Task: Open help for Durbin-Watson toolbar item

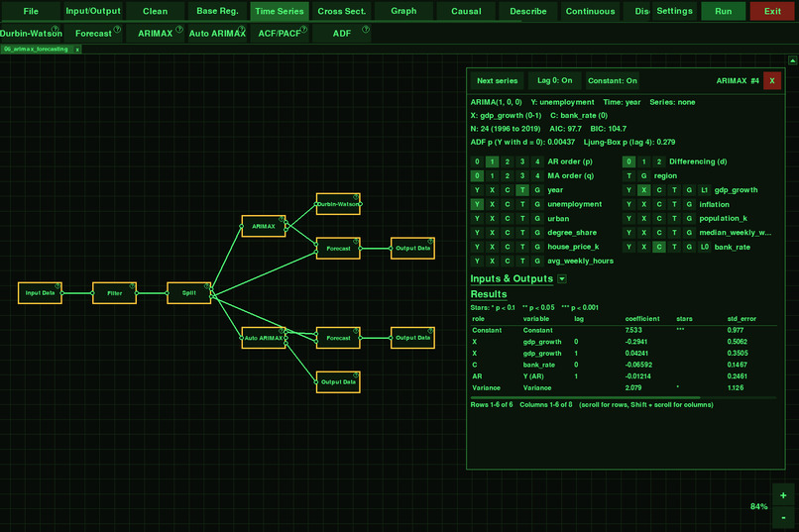Action: (56, 29)
